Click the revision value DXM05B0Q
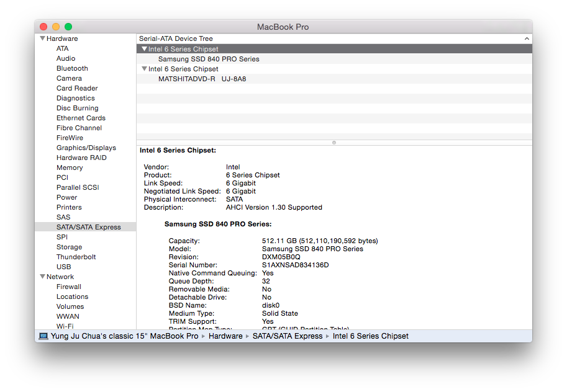Viewport: 567px width, 392px height. 281,257
